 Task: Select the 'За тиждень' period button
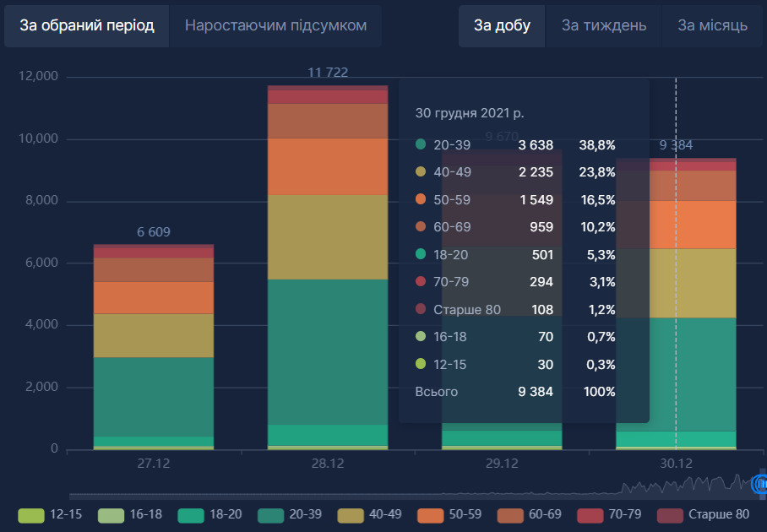point(604,25)
